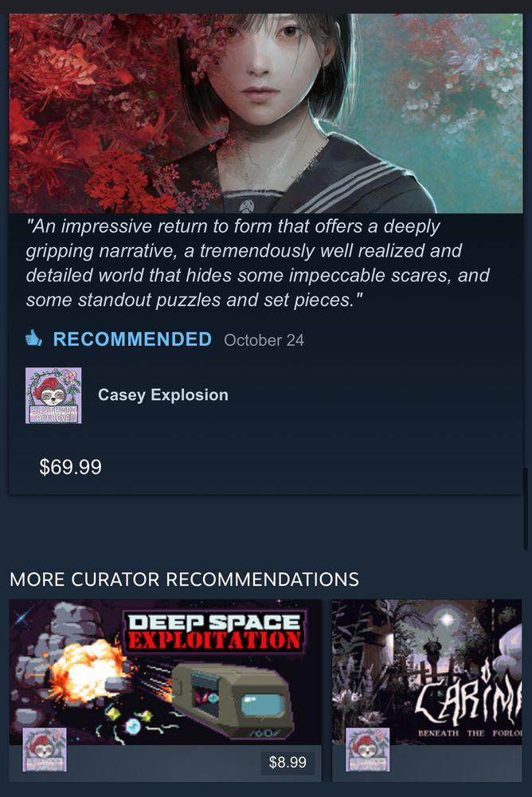Click the thumbs-up Recommended icon
This screenshot has height=797, width=532.
click(34, 339)
